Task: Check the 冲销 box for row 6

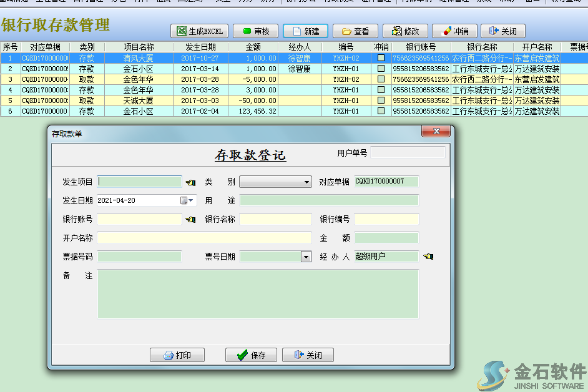Action: (381, 111)
